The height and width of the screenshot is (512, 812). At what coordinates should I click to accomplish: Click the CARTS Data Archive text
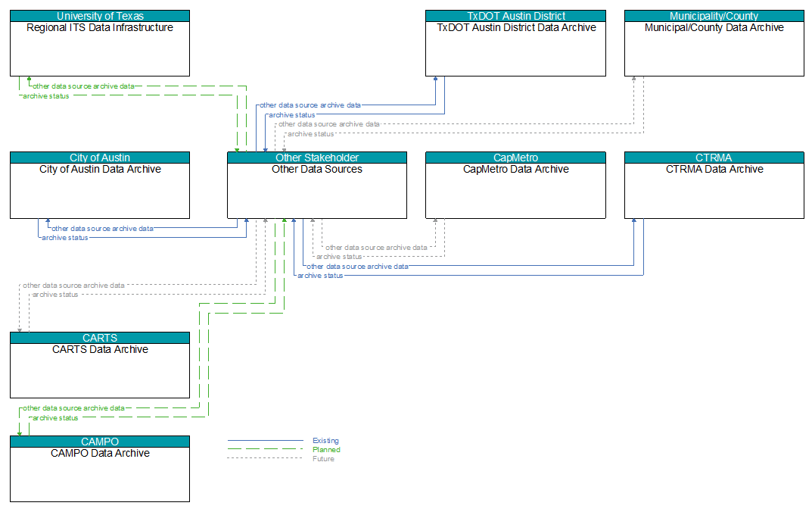click(100, 349)
